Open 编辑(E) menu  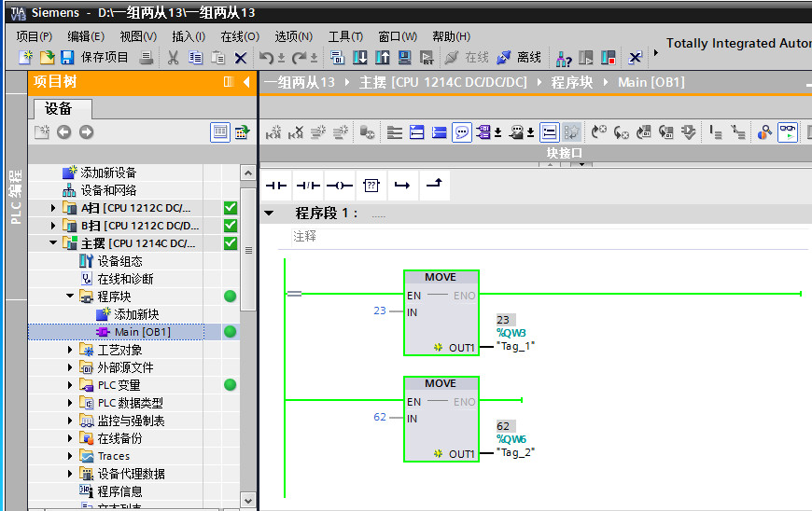tap(86, 36)
